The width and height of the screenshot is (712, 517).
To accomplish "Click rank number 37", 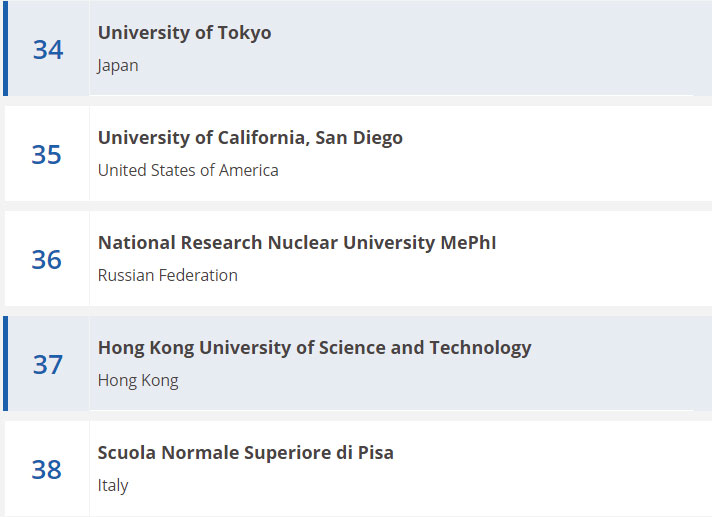I will point(48,364).
